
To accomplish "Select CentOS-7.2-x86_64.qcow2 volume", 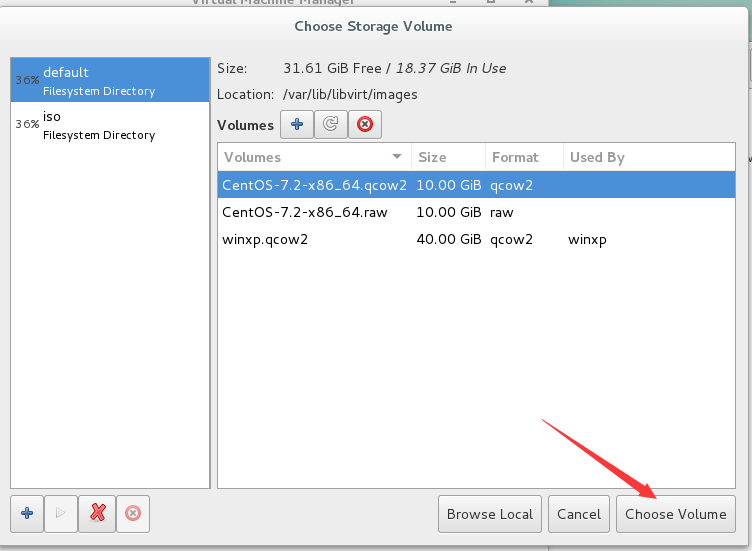I will (x=314, y=185).
